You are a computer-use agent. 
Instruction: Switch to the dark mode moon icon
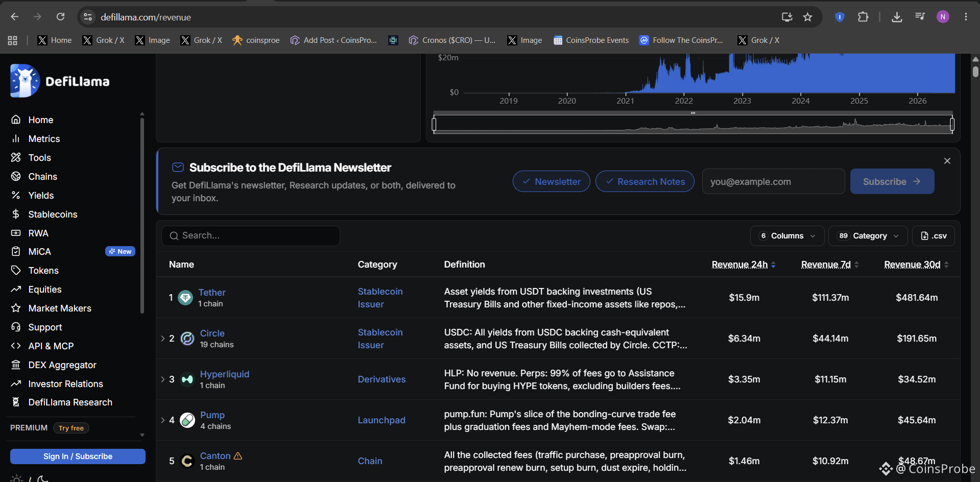(x=43, y=479)
